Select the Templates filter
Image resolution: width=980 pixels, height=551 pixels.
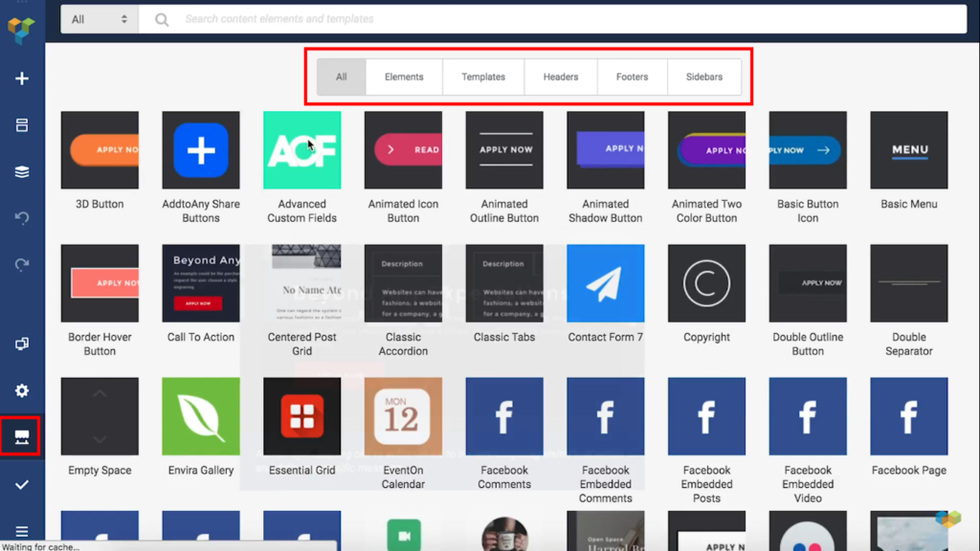(483, 77)
